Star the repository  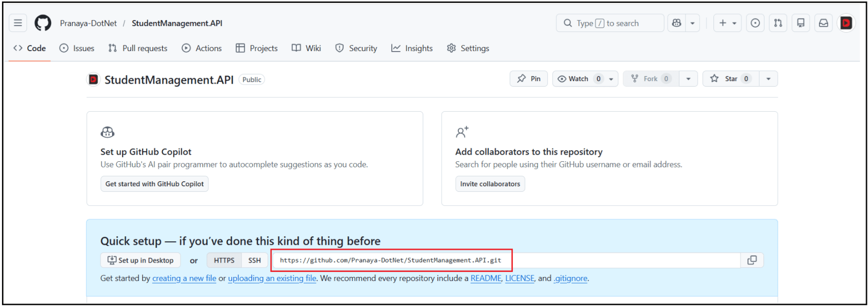point(731,79)
